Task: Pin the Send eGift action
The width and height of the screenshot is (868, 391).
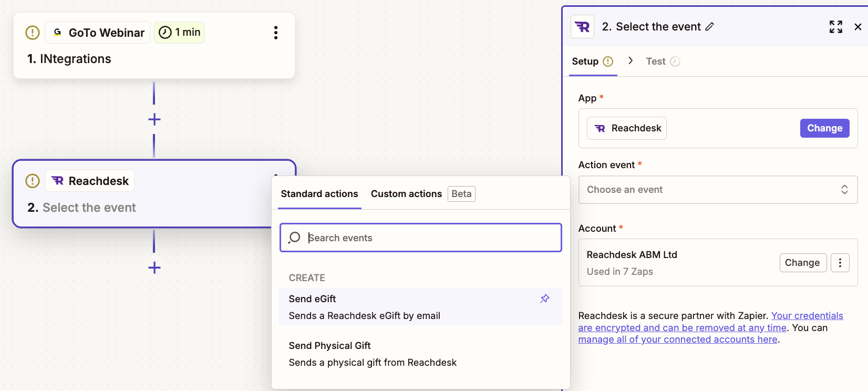Action: pyautogui.click(x=545, y=299)
